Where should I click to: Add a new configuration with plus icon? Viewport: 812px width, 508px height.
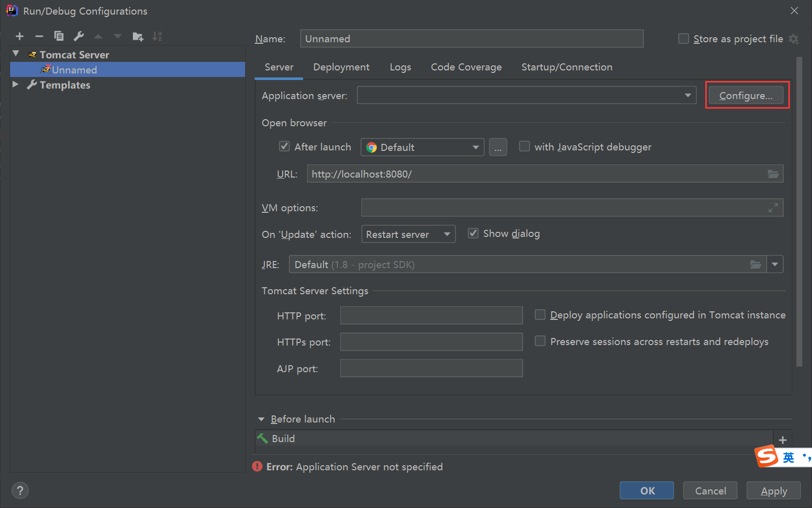tap(20, 36)
